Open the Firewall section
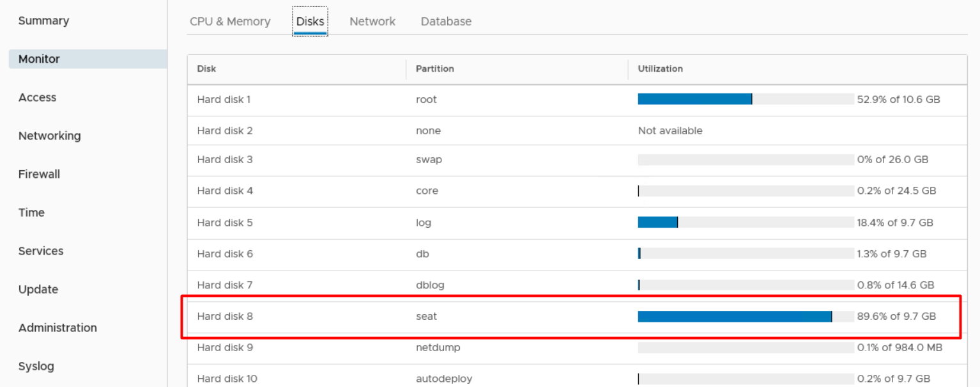The height and width of the screenshot is (387, 980). click(x=39, y=174)
